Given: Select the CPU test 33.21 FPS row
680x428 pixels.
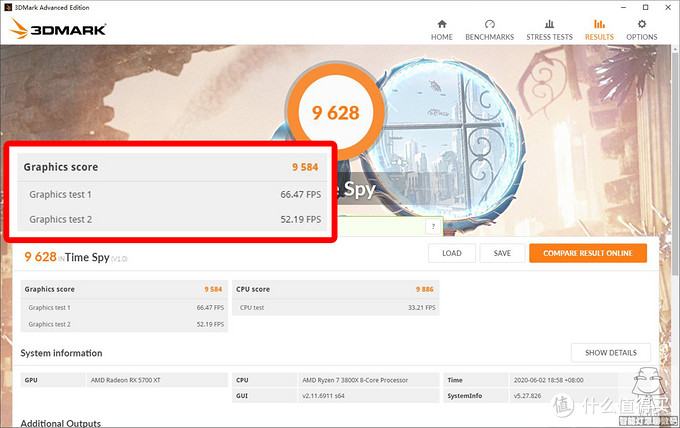Looking at the screenshot, I should [x=336, y=307].
